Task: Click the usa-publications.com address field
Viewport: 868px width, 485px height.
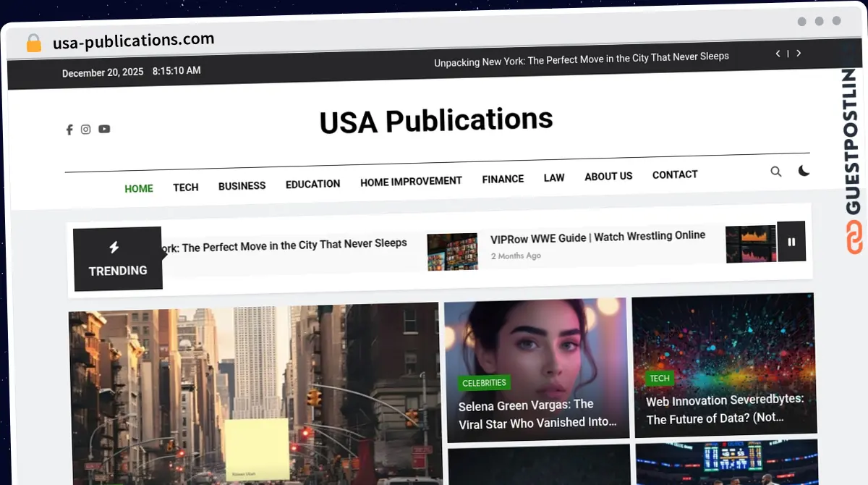Action: pos(134,41)
